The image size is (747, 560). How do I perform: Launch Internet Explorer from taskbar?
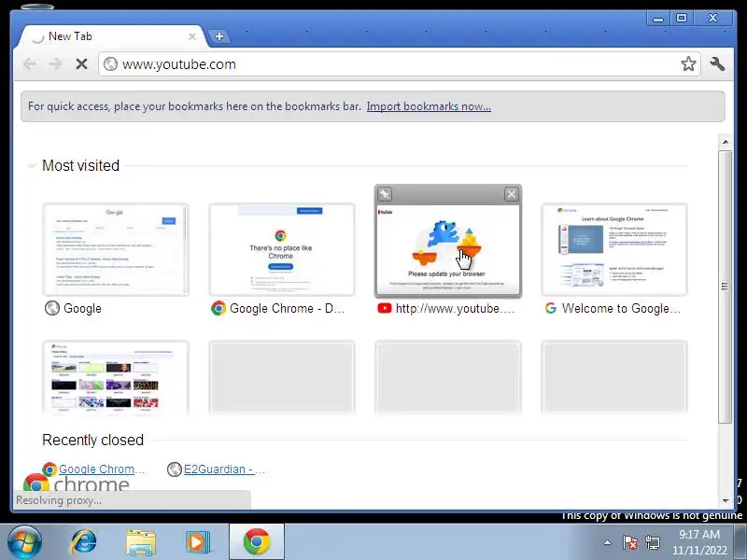[x=83, y=542]
